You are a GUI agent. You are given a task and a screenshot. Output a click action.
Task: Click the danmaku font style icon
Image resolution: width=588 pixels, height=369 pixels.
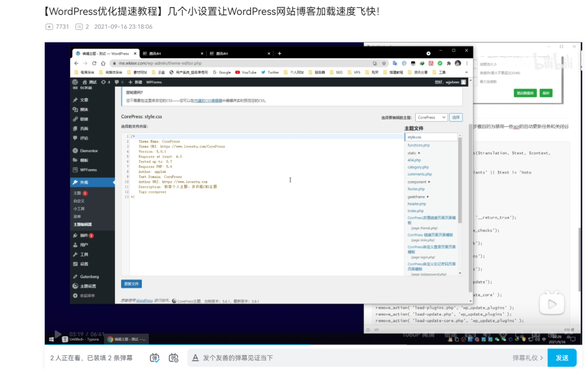tap(196, 358)
